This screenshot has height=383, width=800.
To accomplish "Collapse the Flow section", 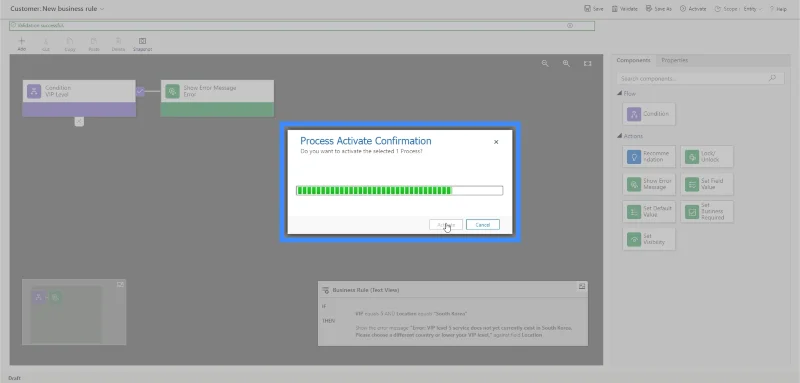I will (x=619, y=93).
